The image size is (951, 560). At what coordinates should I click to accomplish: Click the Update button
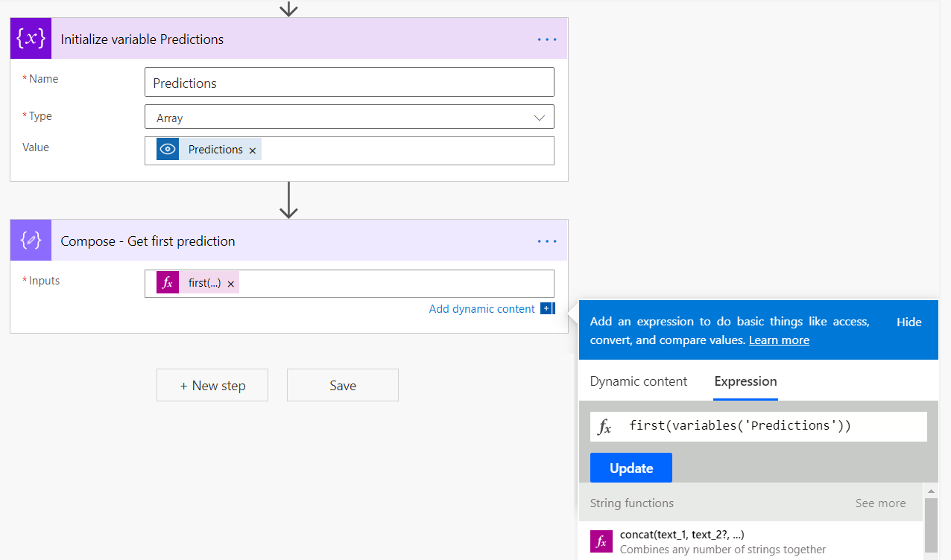(631, 468)
